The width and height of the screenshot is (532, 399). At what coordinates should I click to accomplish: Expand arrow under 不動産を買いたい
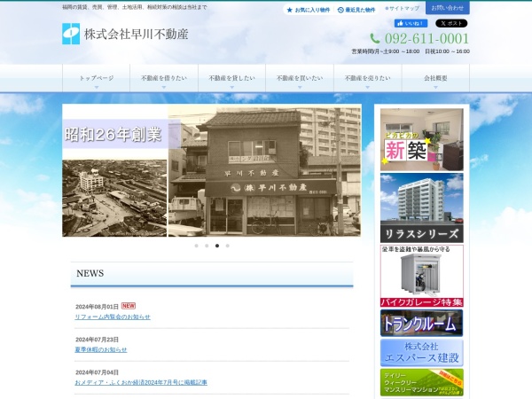[300, 88]
